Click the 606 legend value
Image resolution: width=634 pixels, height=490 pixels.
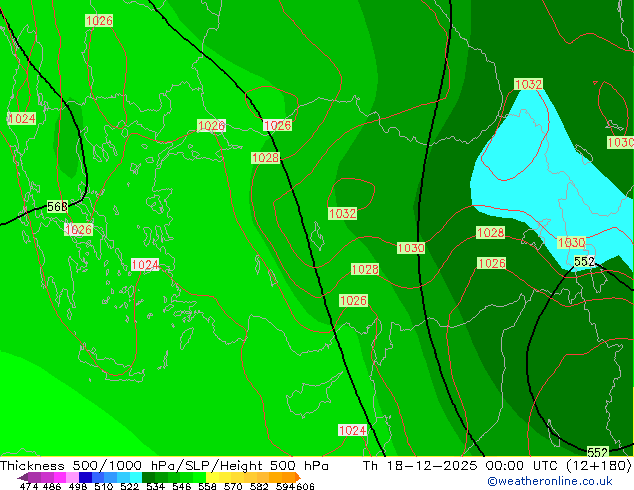click(304, 486)
